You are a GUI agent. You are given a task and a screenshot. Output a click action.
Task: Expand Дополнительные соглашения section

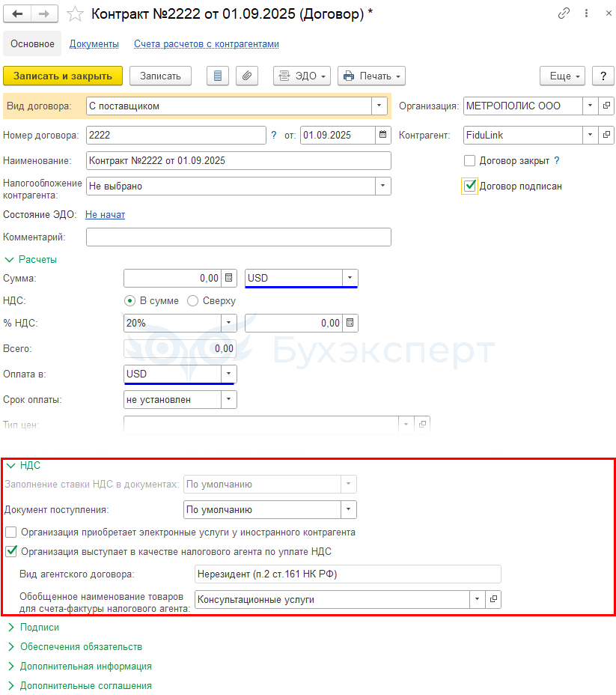coord(79,686)
